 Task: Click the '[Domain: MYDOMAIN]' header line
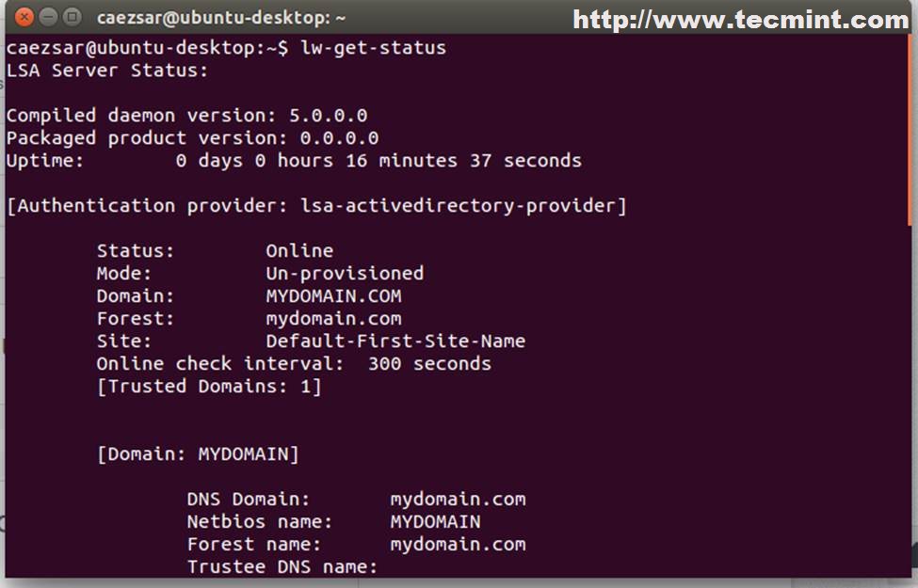[x=198, y=453]
